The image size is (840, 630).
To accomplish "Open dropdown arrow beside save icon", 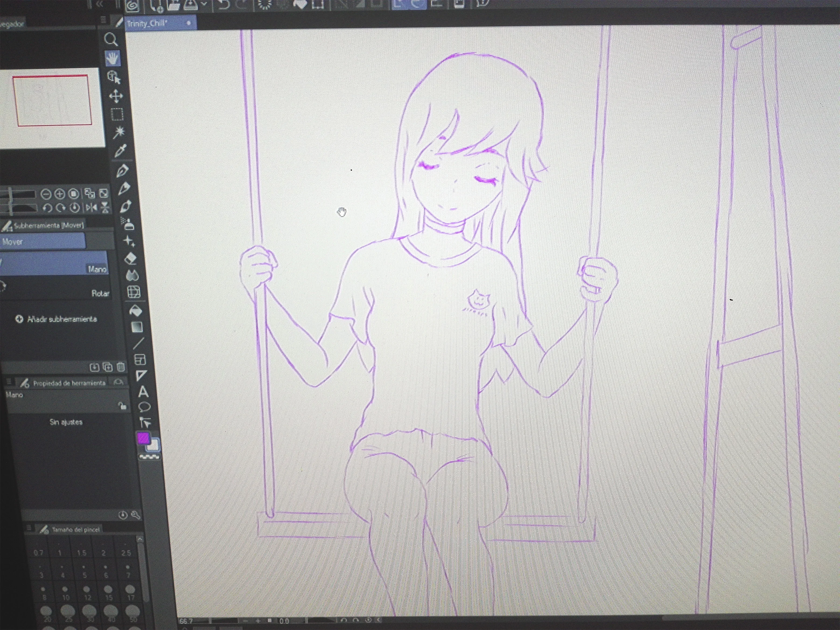I will [204, 4].
